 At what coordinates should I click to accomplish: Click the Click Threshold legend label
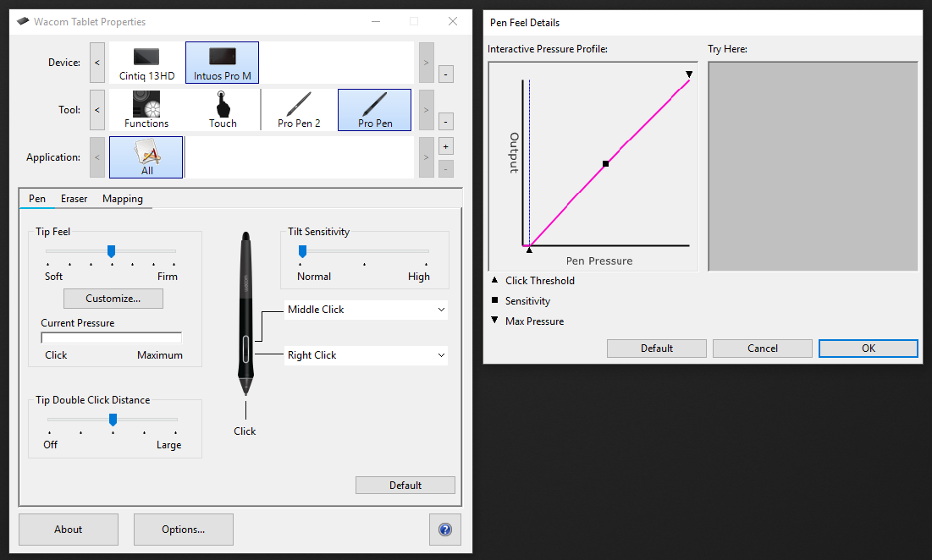[x=540, y=280]
